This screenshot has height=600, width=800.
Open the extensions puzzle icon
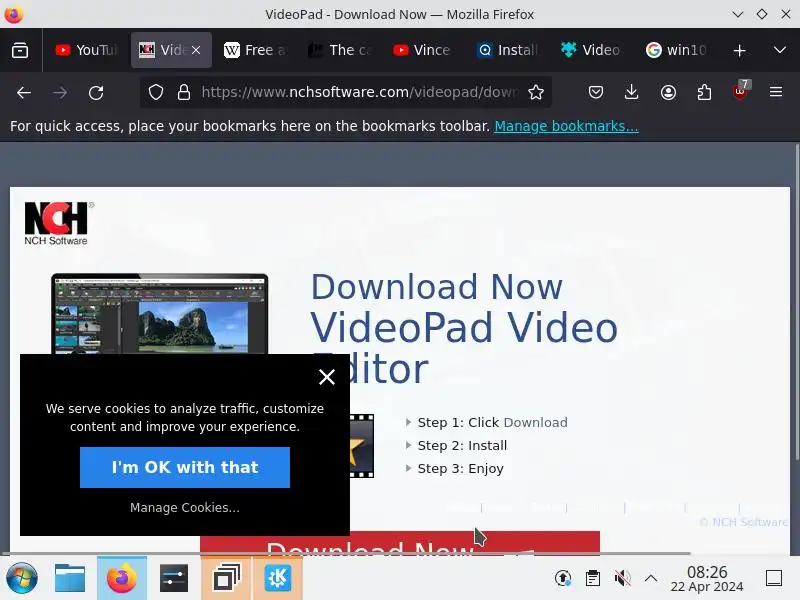(x=704, y=92)
